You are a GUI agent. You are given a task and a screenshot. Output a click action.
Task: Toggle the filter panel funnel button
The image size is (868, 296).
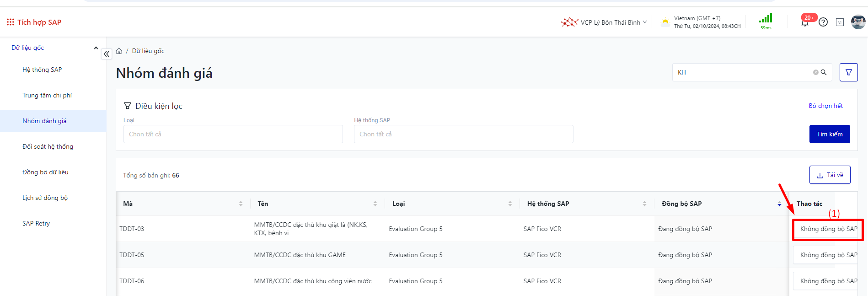(848, 72)
